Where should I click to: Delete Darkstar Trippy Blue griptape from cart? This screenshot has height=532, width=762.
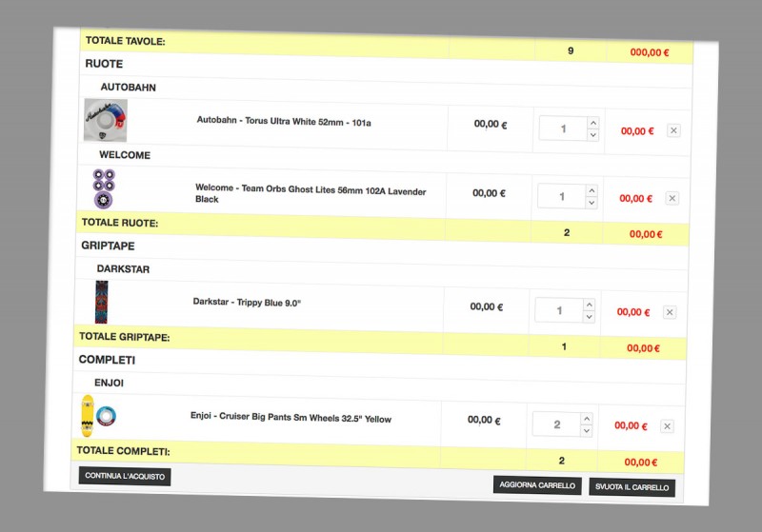tap(670, 312)
